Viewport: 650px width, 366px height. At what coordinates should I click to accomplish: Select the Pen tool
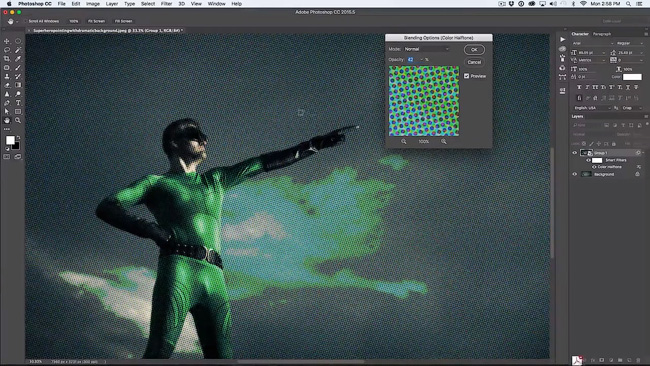(7, 103)
